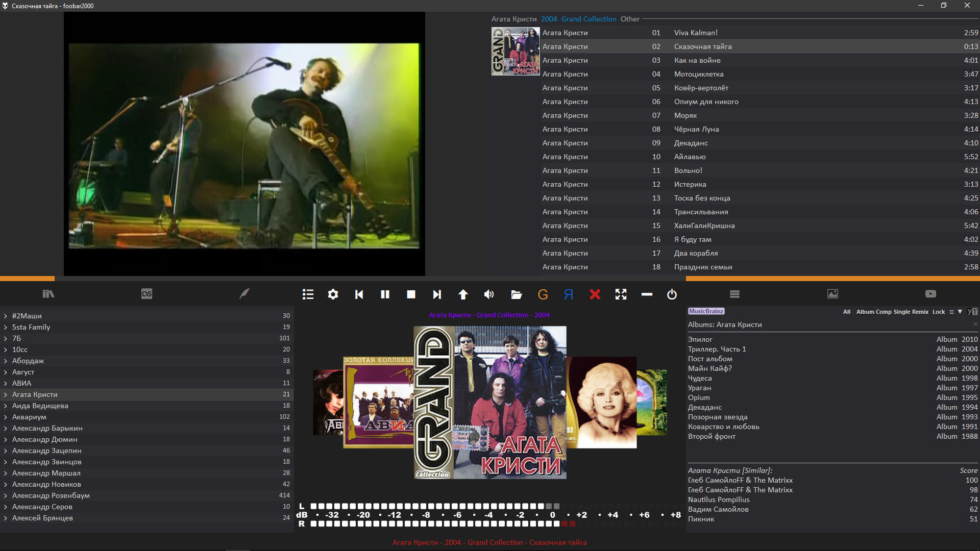Switch to the last.fm panel tab

click(x=146, y=294)
